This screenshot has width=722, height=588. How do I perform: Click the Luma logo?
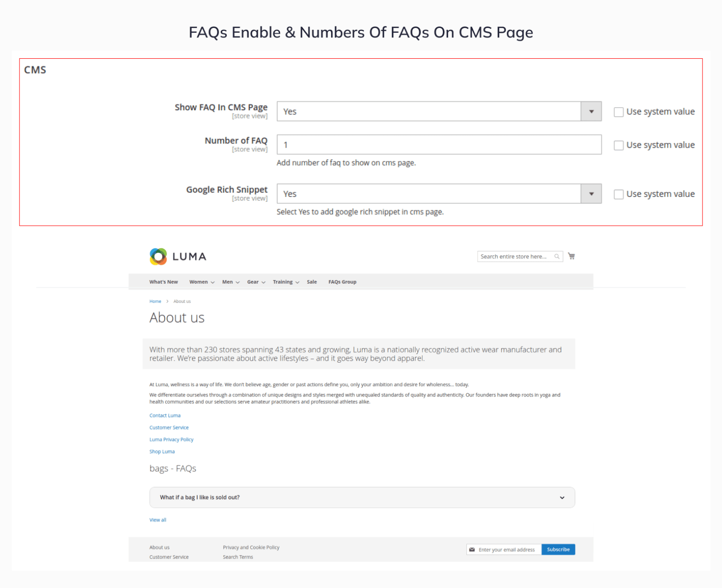[x=178, y=256]
